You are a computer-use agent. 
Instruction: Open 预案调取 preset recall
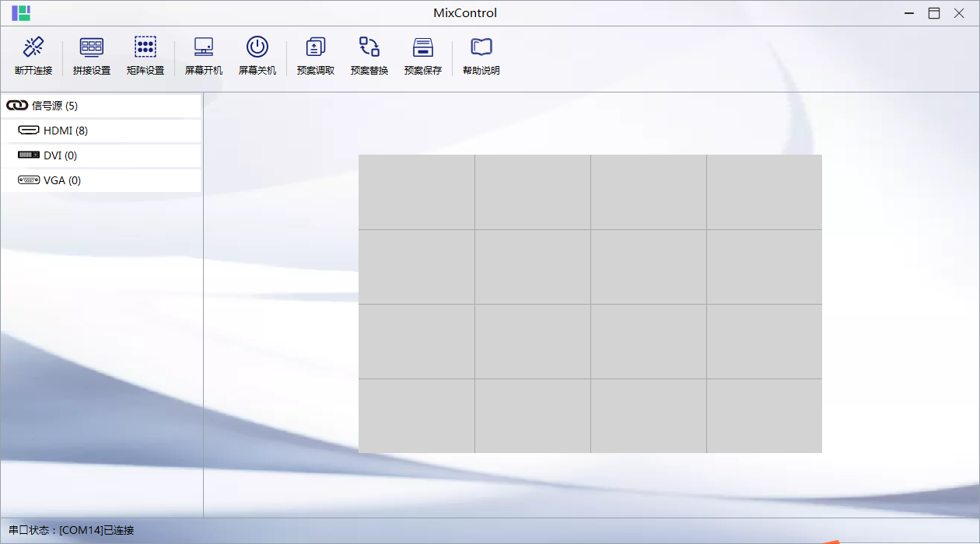(315, 48)
